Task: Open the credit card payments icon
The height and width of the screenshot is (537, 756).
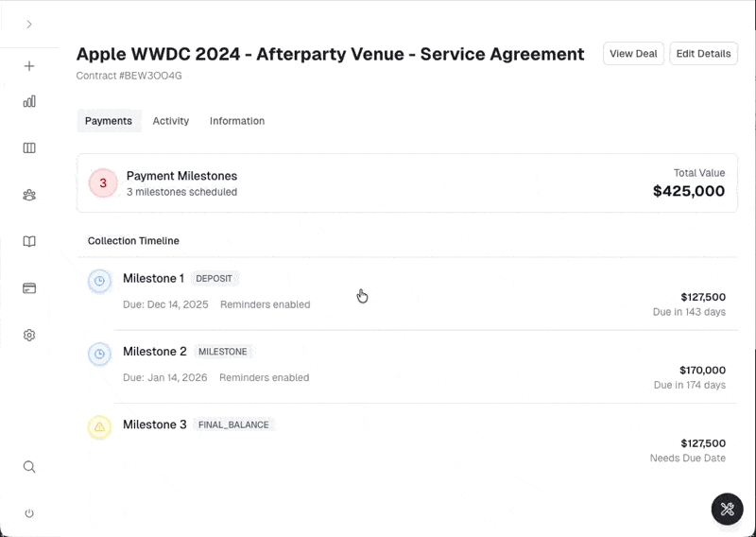Action: (x=29, y=288)
